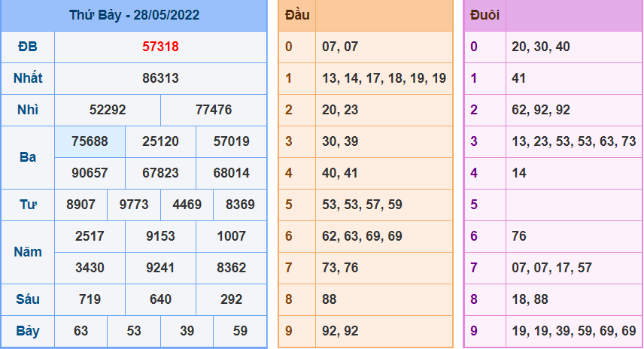Select seventh prize number 39
Screen dimensions: 644x349
point(187,331)
